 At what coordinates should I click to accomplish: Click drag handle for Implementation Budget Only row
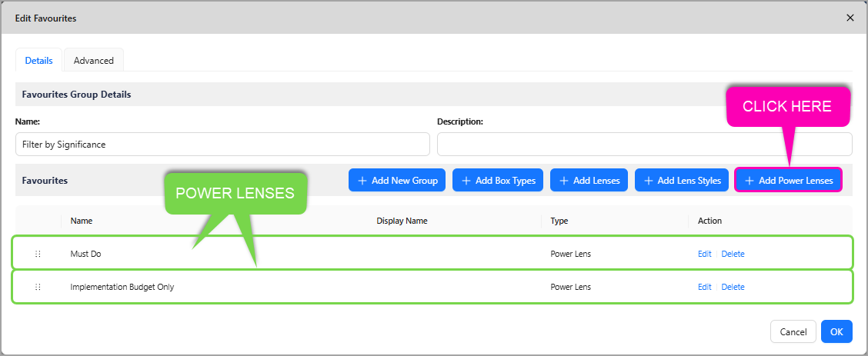pos(38,287)
